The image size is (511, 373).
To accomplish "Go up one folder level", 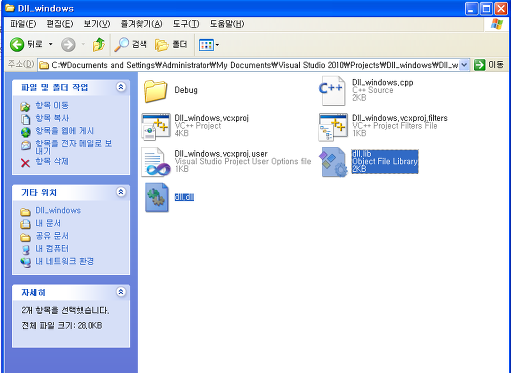I will [99, 45].
